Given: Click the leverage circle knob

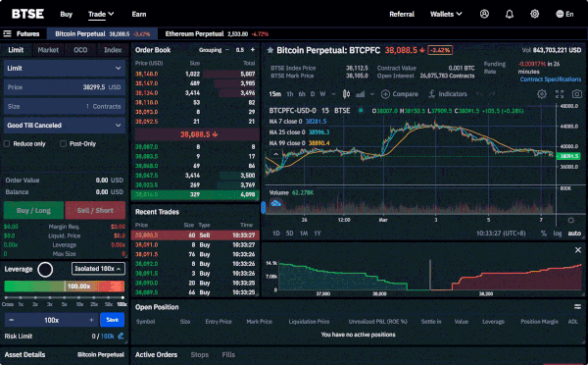Looking at the screenshot, I should click(x=45, y=269).
